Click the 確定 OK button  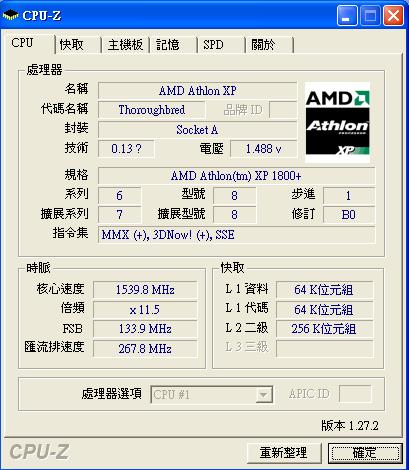pos(365,453)
